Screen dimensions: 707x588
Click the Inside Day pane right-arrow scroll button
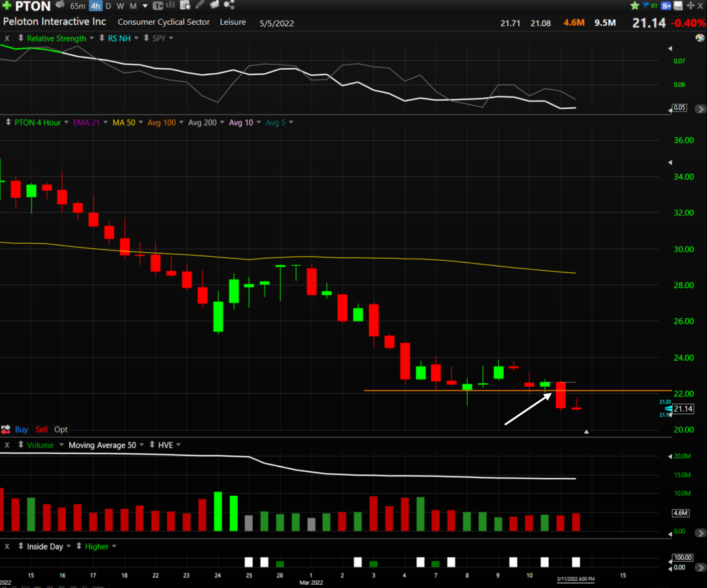(x=700, y=567)
